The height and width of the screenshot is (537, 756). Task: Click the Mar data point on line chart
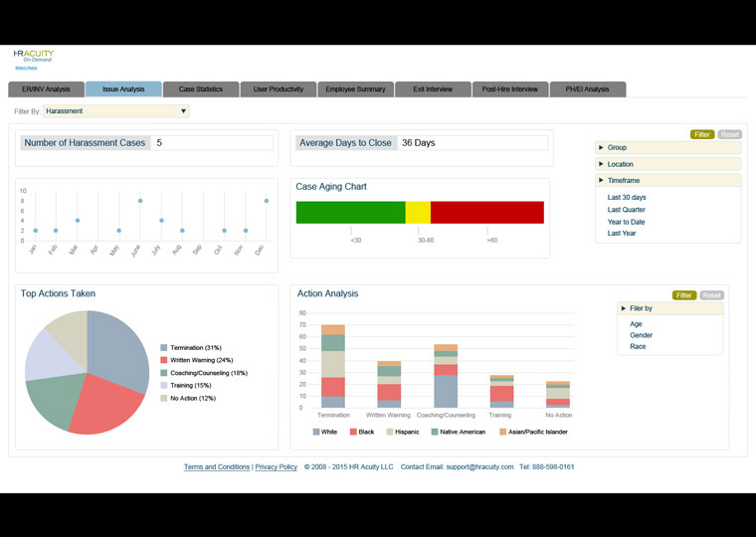78,221
